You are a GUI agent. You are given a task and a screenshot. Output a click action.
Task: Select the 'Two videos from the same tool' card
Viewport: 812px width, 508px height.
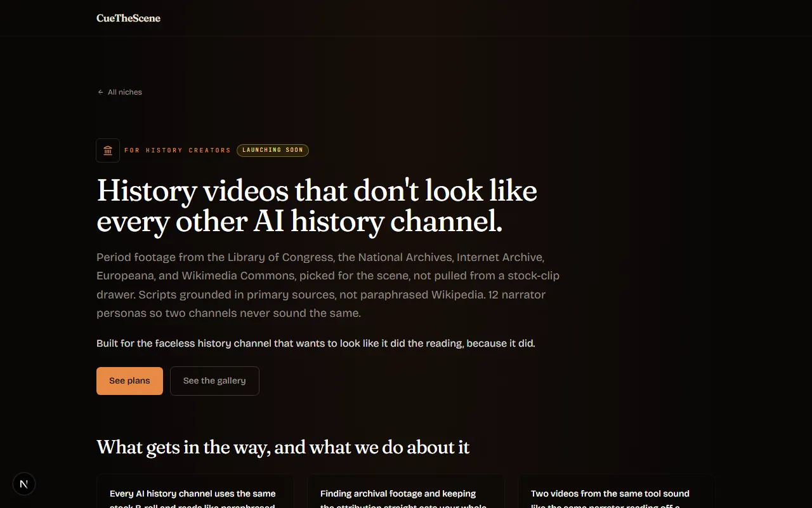617,491
